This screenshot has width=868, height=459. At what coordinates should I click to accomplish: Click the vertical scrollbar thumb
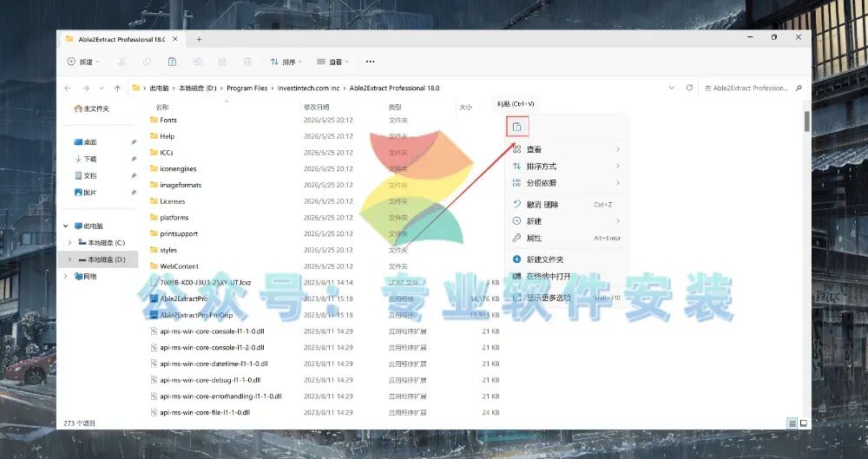pos(807,121)
